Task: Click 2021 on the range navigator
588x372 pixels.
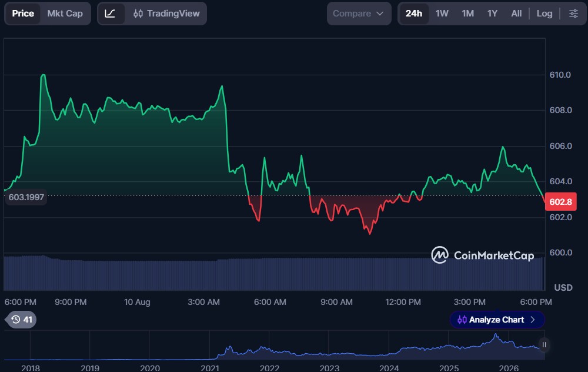Action: (210, 368)
